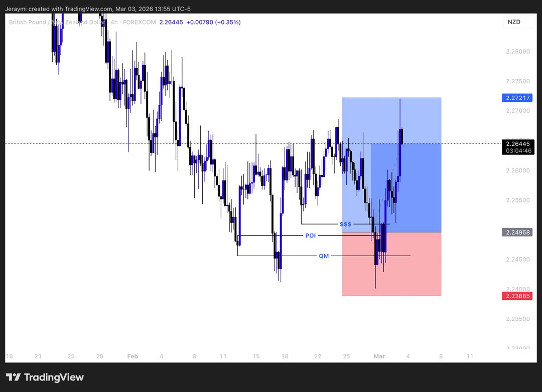
Task: Select the gray 2.24958 price tag
Action: pos(517,232)
